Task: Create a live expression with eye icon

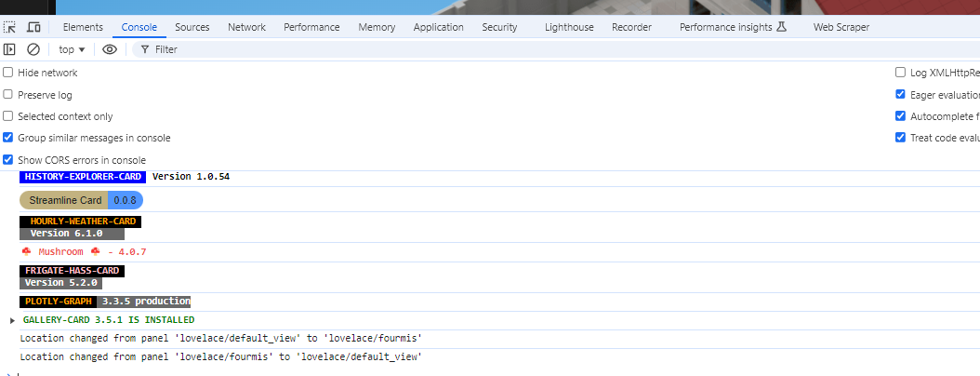Action: 110,49
